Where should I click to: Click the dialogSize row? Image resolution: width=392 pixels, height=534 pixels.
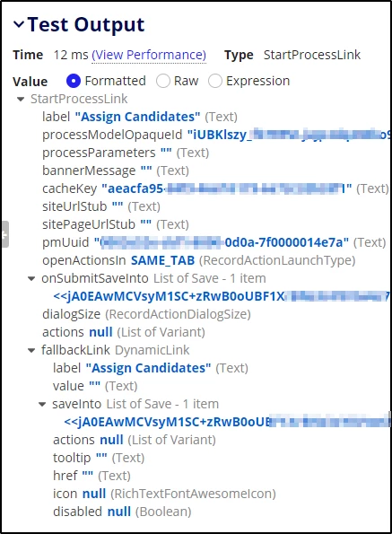[x=146, y=314]
